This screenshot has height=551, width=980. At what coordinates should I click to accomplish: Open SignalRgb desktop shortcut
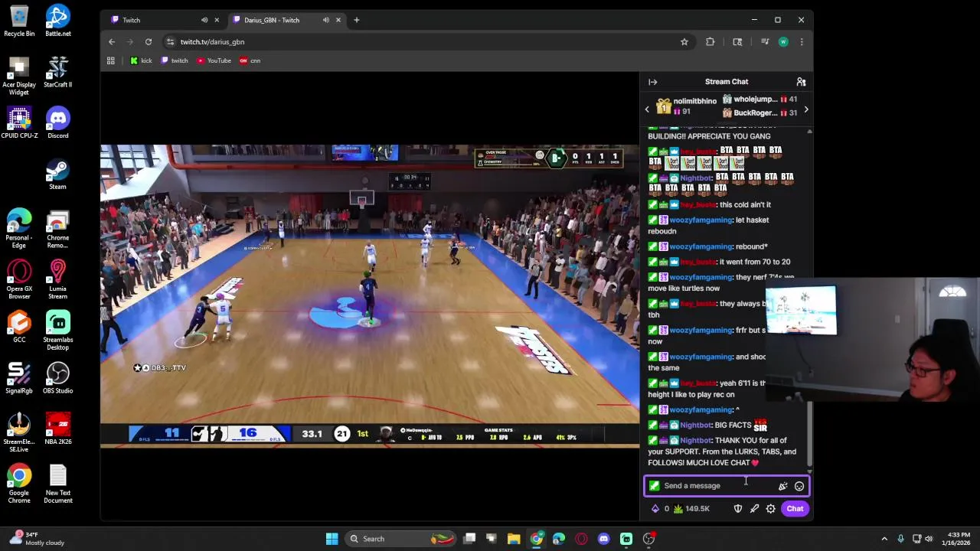[19, 378]
